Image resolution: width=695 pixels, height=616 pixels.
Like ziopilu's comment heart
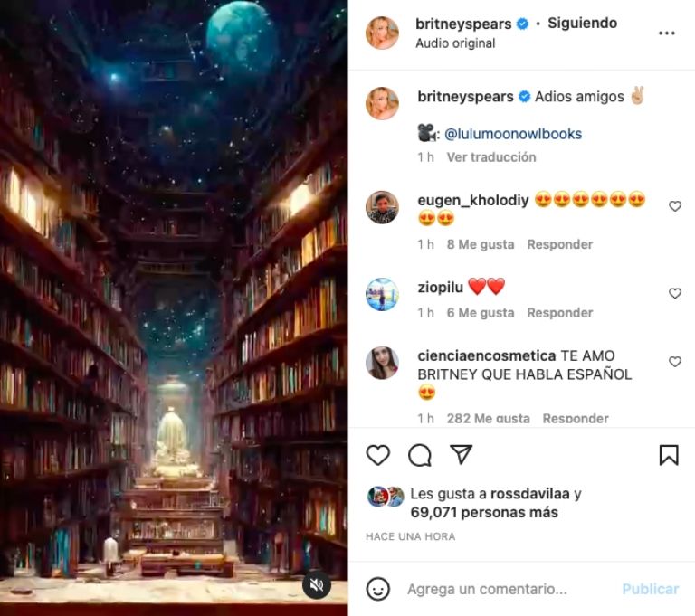(674, 293)
